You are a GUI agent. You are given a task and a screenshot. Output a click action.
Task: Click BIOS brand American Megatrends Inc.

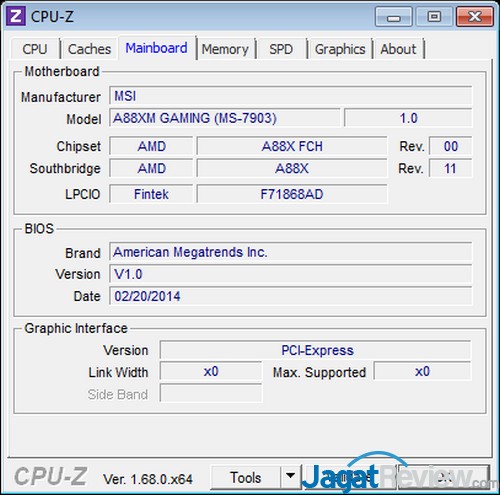tap(290, 252)
